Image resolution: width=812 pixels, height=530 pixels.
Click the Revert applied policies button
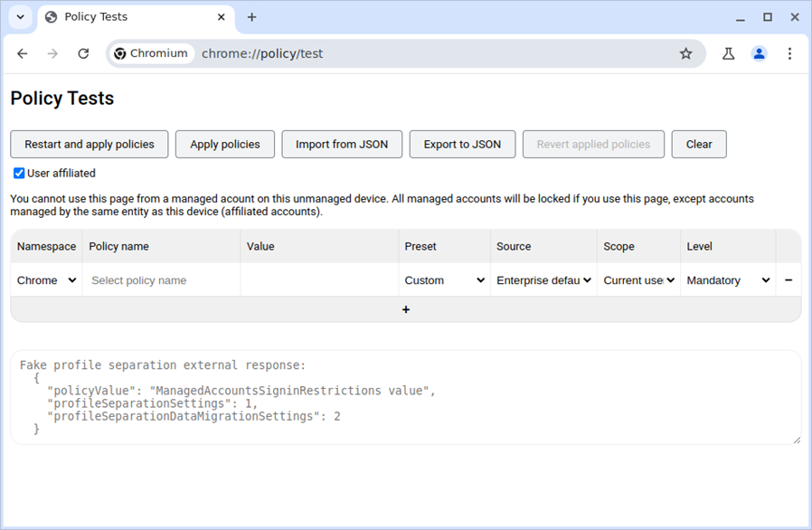pos(593,144)
